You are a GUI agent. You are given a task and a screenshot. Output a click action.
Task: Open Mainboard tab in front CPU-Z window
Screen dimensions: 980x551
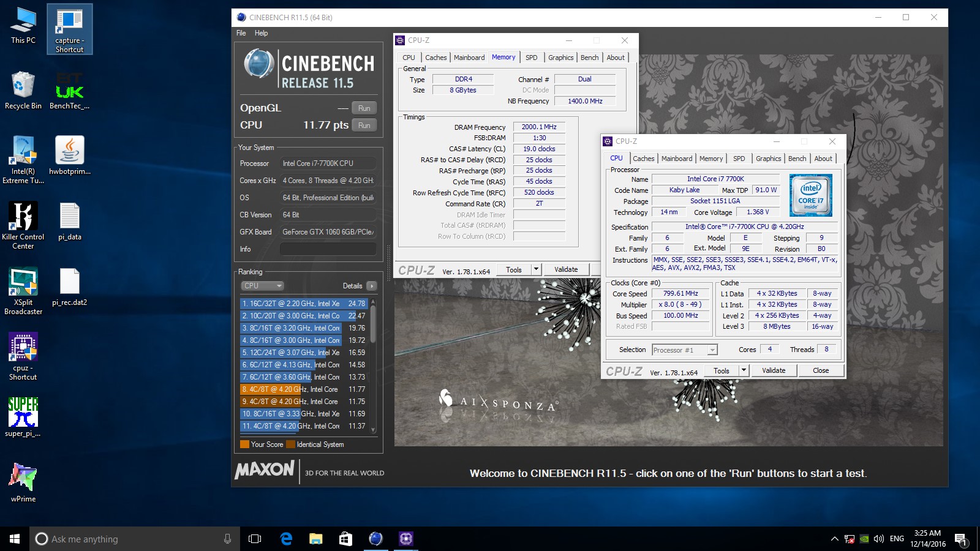point(677,159)
